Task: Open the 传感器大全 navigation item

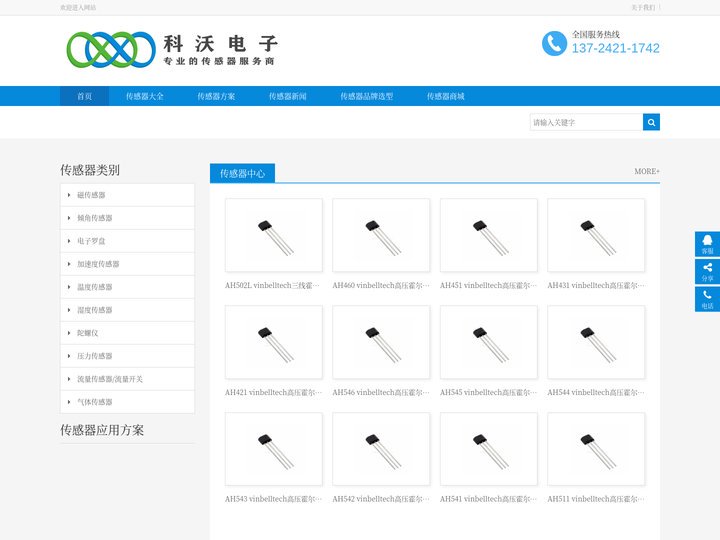Action: point(145,96)
